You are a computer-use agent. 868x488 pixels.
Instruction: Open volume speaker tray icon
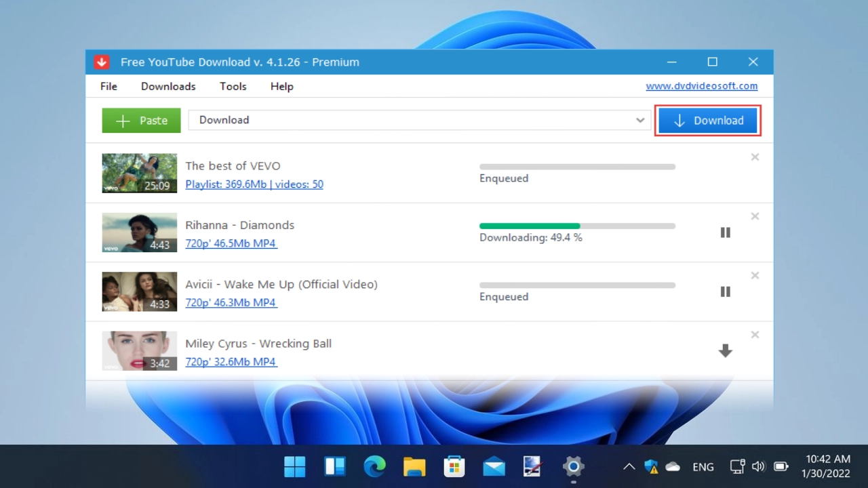(759, 466)
